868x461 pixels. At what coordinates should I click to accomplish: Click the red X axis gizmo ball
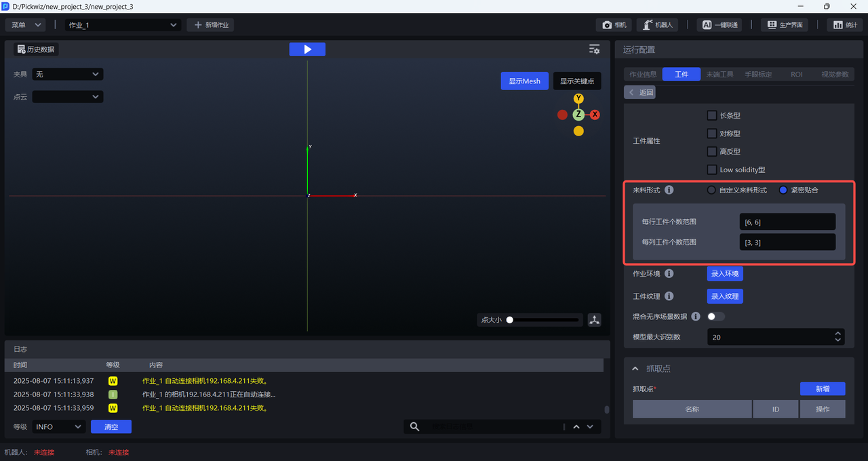coord(595,115)
